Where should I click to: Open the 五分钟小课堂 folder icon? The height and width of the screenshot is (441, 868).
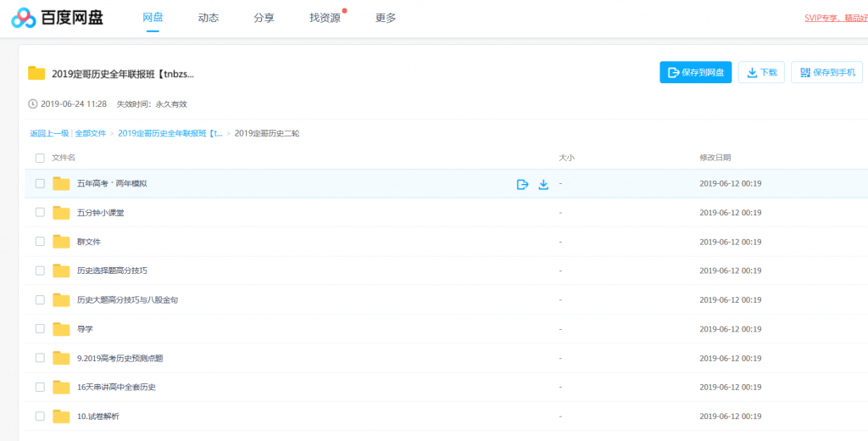click(x=61, y=213)
